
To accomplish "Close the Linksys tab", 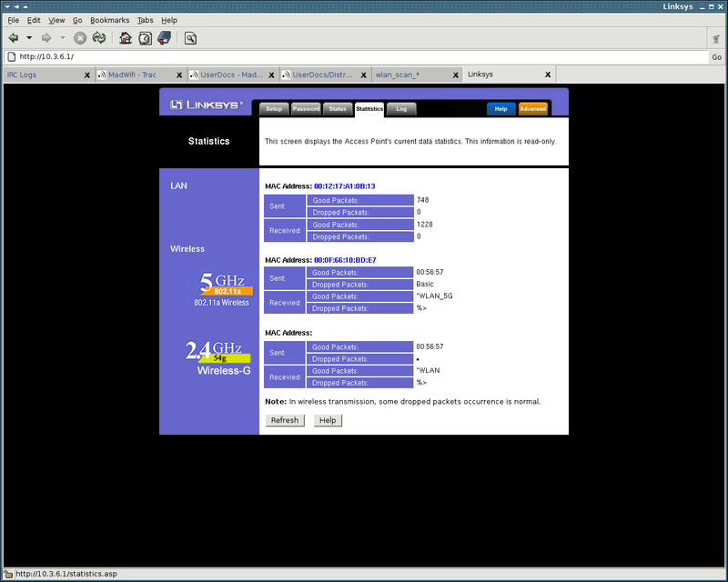I will [x=548, y=75].
